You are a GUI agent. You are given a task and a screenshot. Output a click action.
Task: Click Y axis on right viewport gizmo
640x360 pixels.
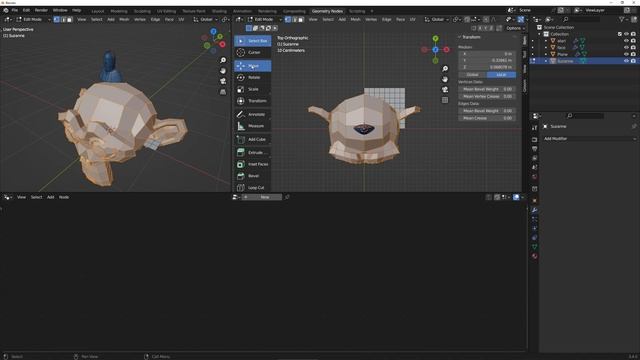pos(436,38)
